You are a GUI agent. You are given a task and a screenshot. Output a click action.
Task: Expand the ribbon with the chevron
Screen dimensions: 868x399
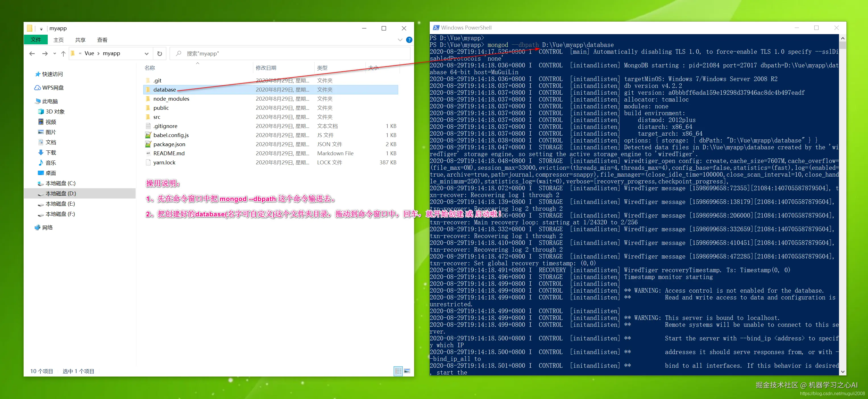pos(400,40)
